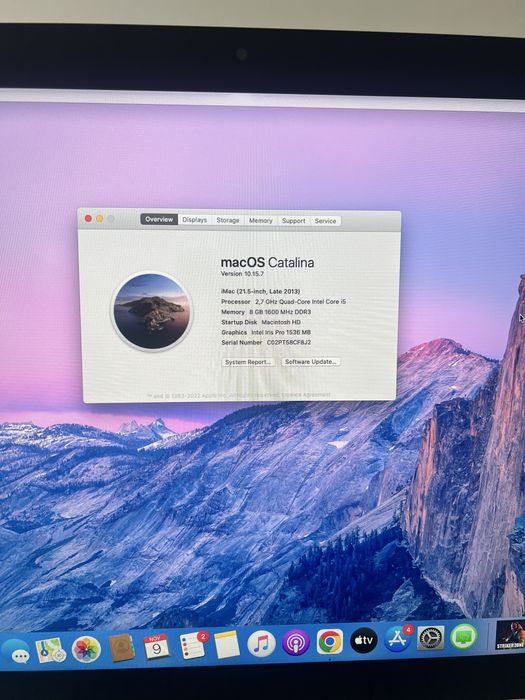This screenshot has height=700, width=525.
Task: Open the Striker Zone thumbnail in dock
Action: 510,635
